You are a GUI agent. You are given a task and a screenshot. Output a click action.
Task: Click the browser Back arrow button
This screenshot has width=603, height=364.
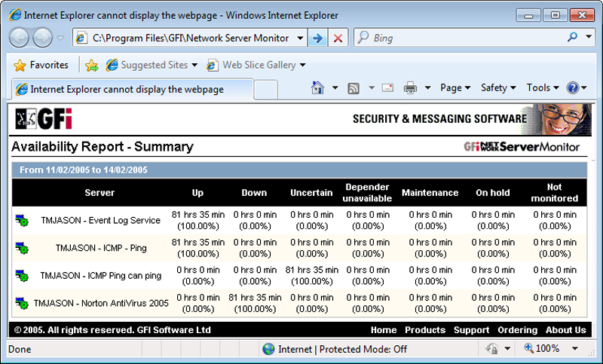click(x=19, y=38)
